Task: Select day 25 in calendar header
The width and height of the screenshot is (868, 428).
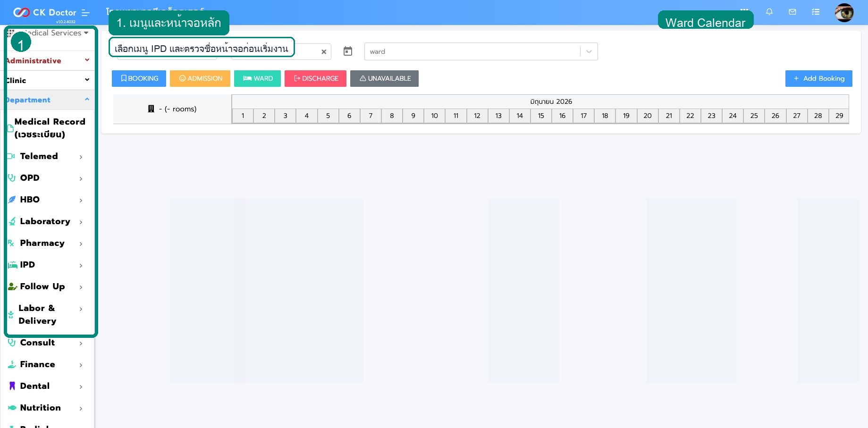Action: 754,116
